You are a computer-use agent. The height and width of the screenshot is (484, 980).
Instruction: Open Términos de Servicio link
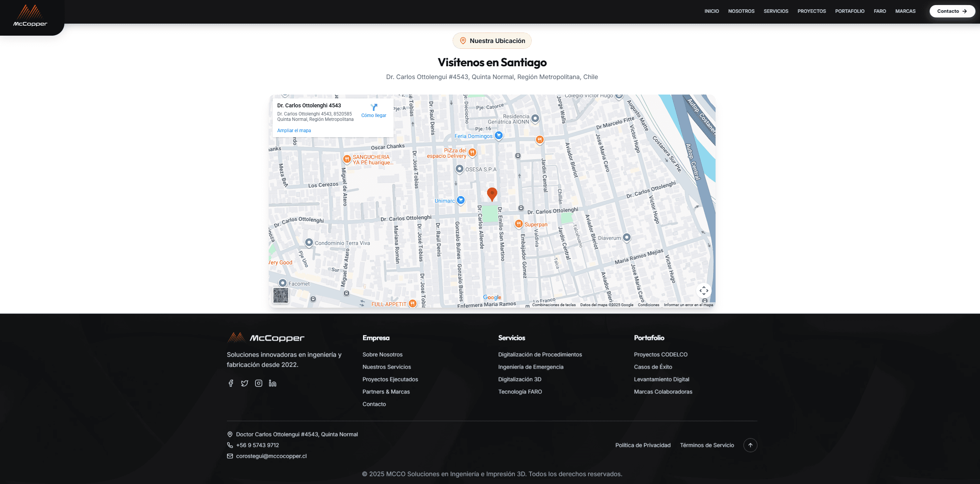coord(707,445)
